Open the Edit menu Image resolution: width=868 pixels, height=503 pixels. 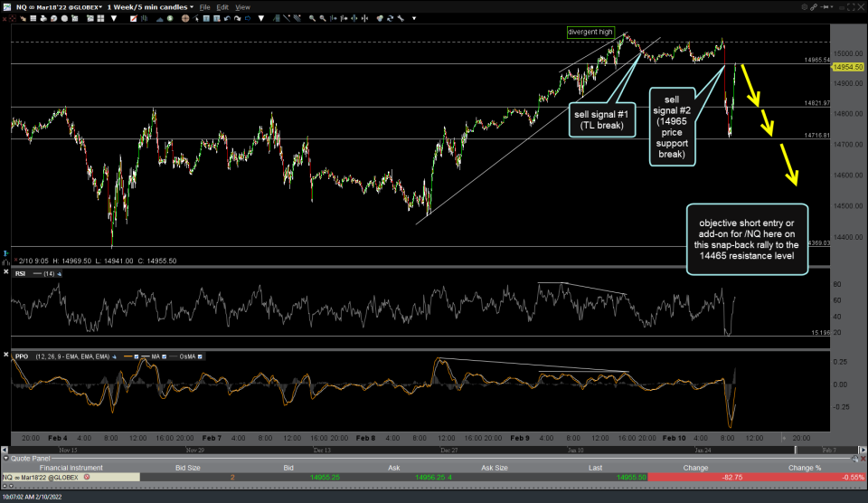(x=222, y=7)
